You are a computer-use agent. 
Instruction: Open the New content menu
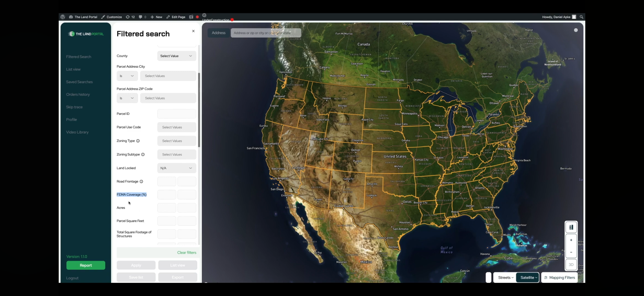(x=156, y=17)
